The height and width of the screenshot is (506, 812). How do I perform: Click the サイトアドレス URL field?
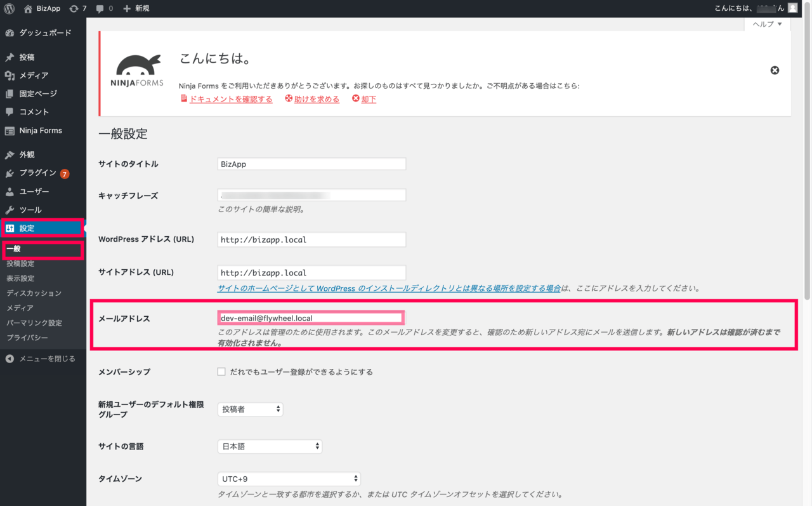311,272
